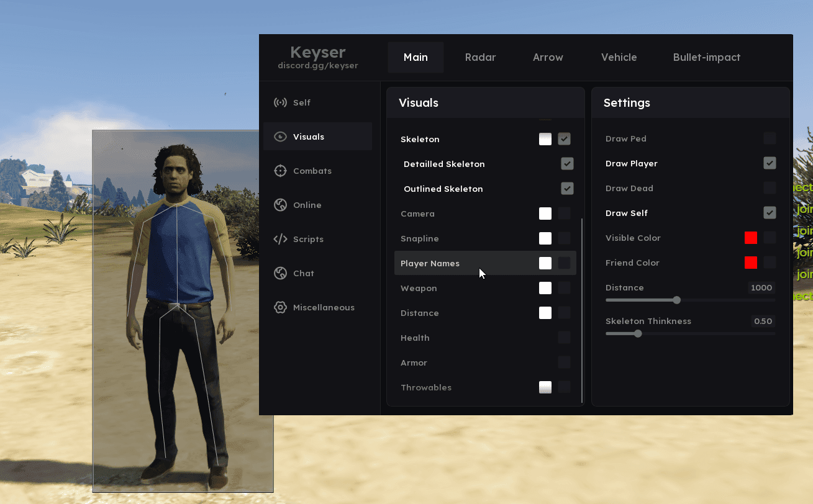The width and height of the screenshot is (813, 504).
Task: Click the Visuals eye icon
Action: tap(280, 137)
